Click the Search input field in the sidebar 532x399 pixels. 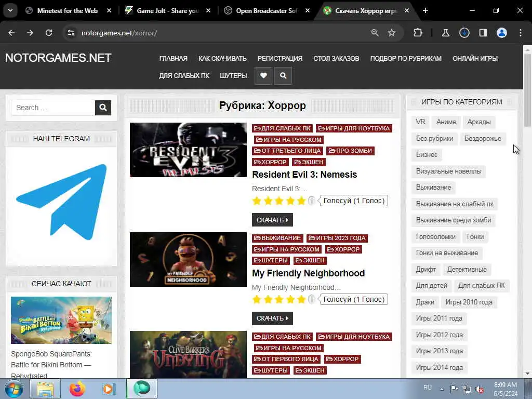53,108
